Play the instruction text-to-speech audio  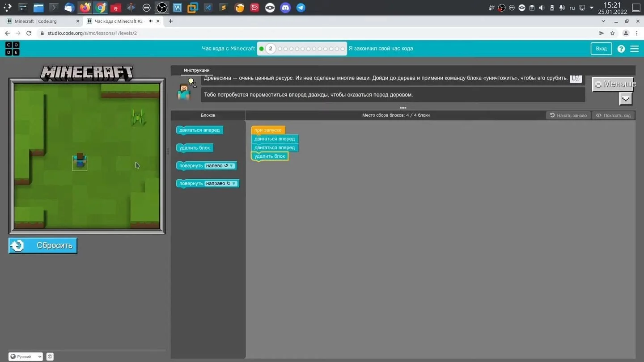[576, 79]
